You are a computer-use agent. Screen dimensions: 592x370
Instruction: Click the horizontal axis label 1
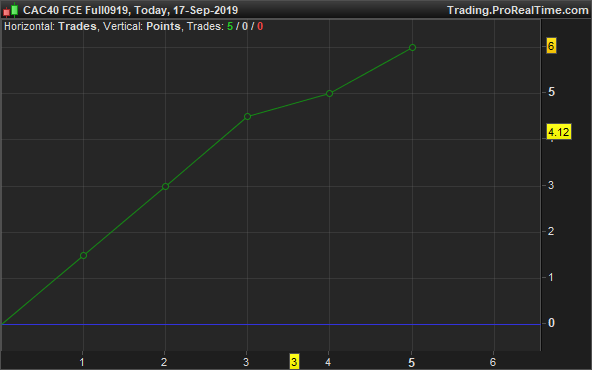(82, 362)
